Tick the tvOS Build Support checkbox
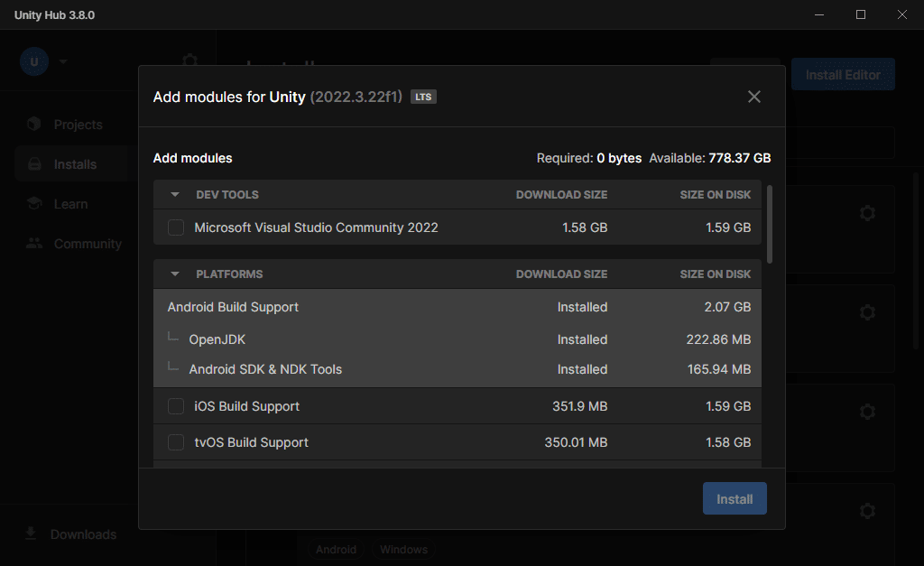 176,442
